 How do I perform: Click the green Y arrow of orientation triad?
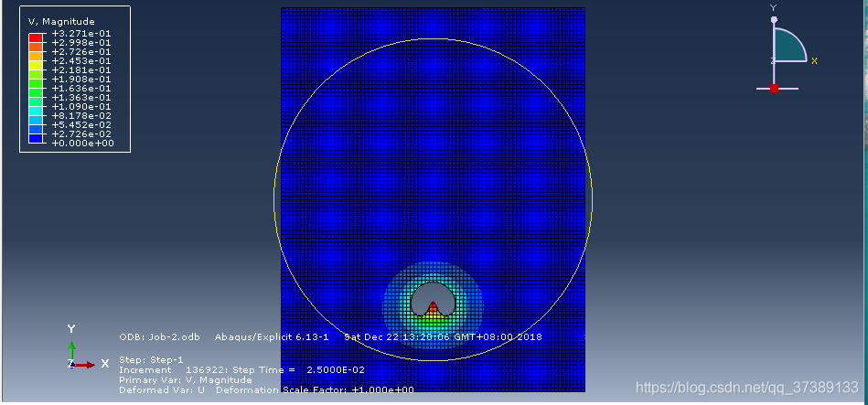point(72,348)
